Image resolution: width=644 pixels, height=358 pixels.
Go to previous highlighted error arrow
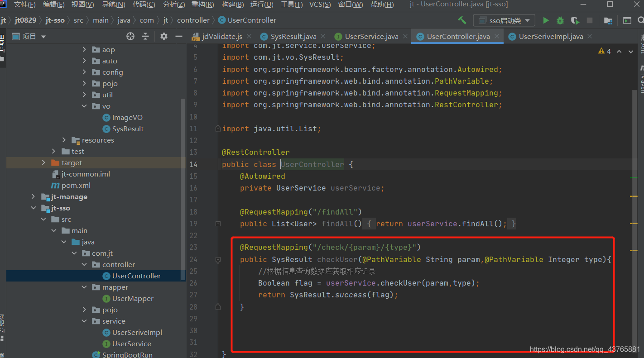619,51
